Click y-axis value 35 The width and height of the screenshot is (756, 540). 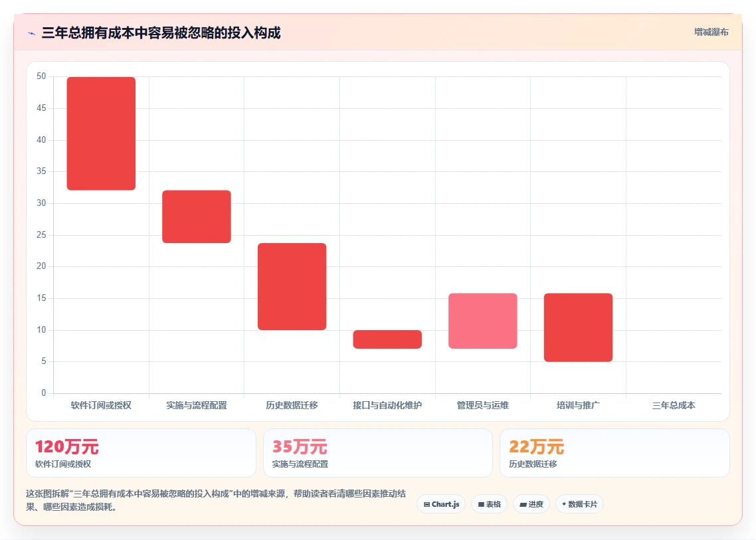pyautogui.click(x=41, y=171)
